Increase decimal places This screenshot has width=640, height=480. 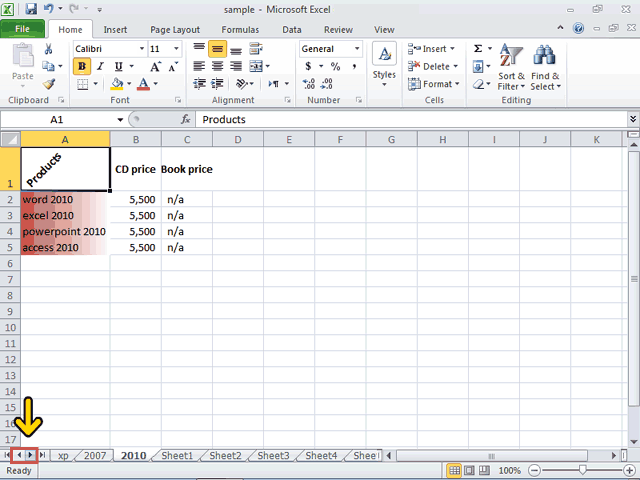pyautogui.click(x=309, y=84)
